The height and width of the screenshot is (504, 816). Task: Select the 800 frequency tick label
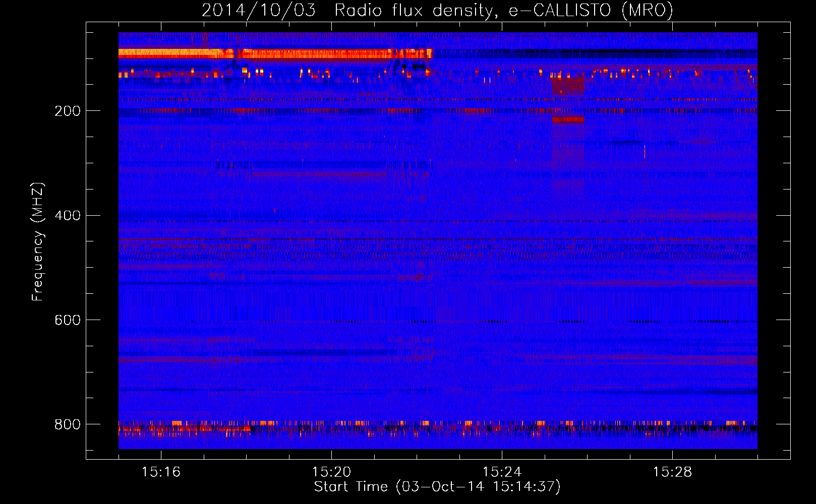coord(68,424)
